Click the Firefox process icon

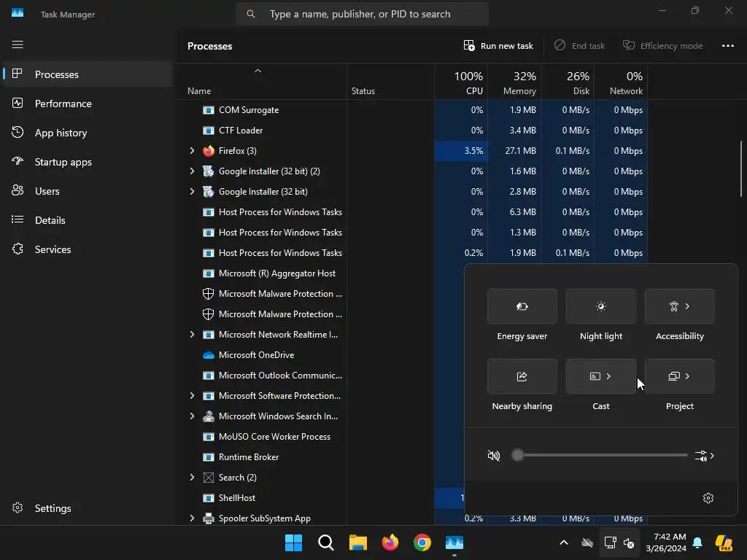(x=208, y=151)
